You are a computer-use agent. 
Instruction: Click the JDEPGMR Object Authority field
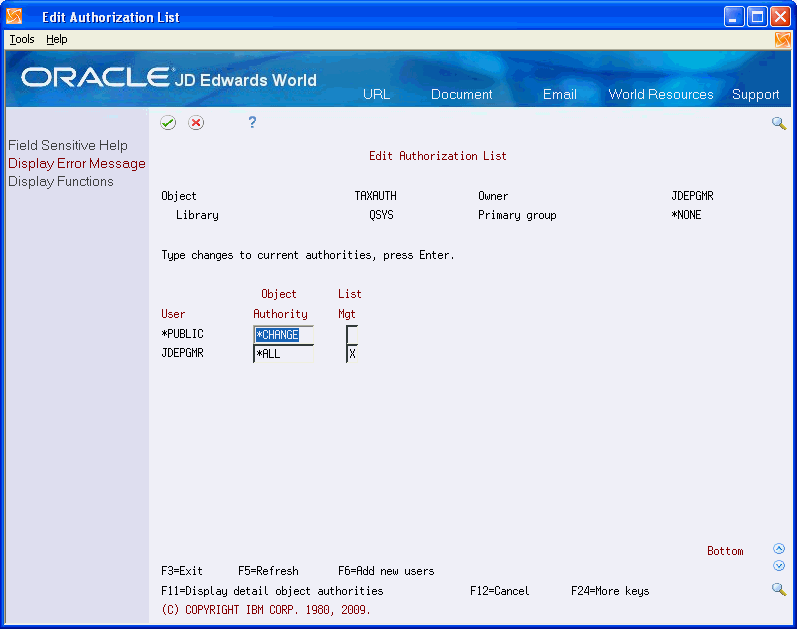pos(283,354)
